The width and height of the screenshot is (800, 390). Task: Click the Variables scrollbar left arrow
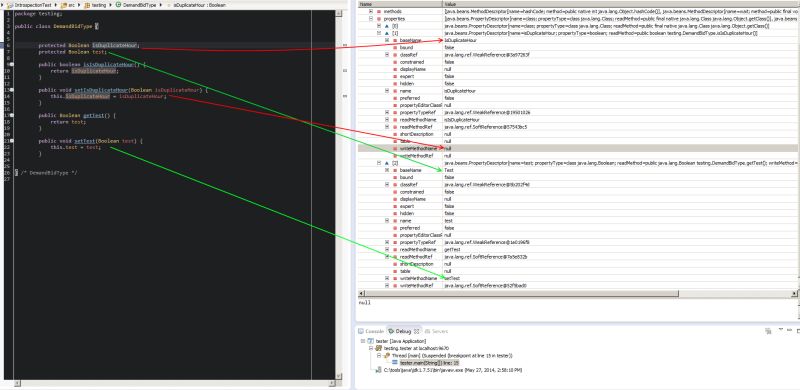[361, 294]
